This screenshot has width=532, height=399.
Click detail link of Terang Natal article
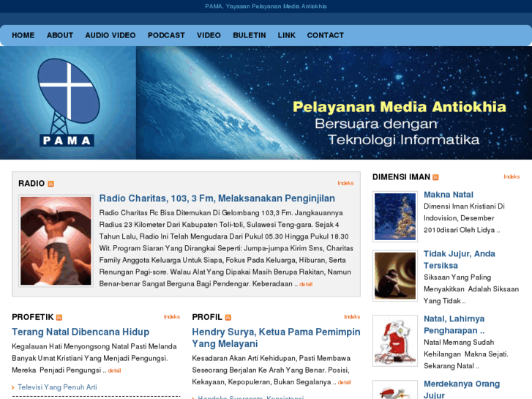point(114,370)
